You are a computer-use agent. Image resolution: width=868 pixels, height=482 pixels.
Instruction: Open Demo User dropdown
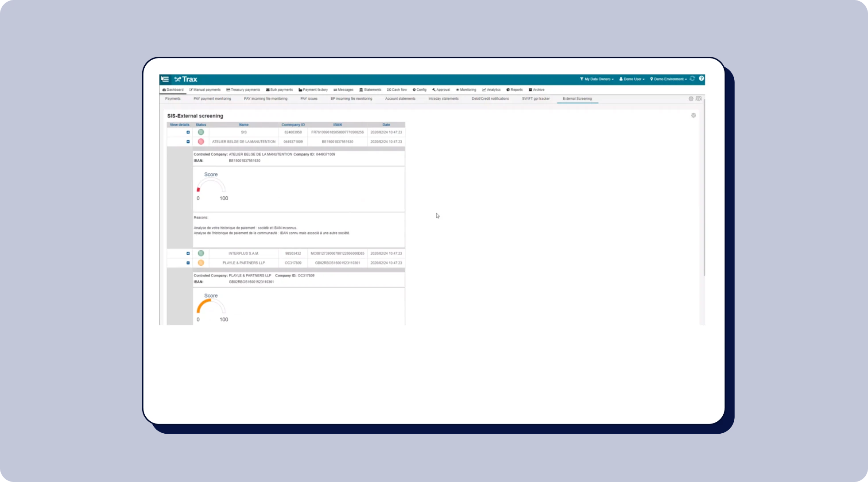click(632, 79)
